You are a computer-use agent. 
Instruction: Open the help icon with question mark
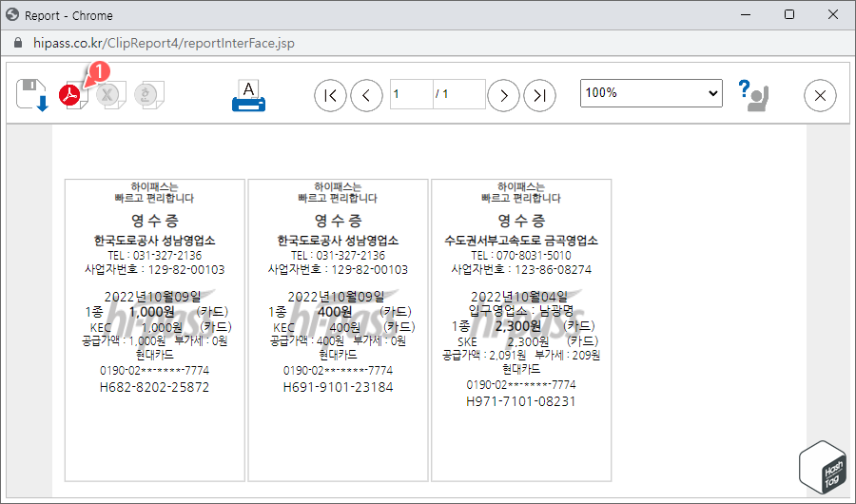click(x=753, y=95)
